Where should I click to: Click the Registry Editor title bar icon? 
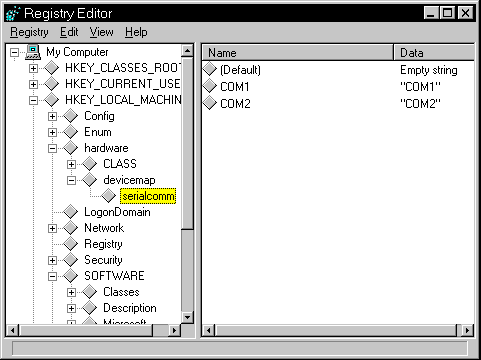[13, 14]
